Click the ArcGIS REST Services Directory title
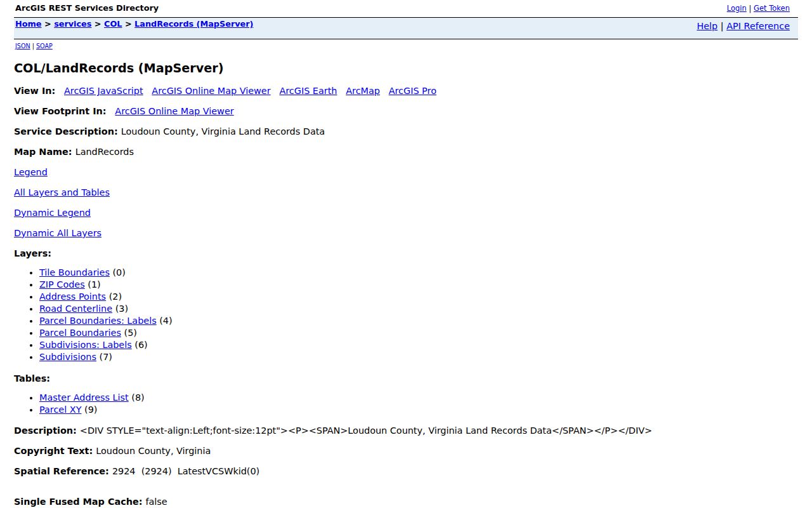This screenshot has width=812, height=508. [87, 8]
